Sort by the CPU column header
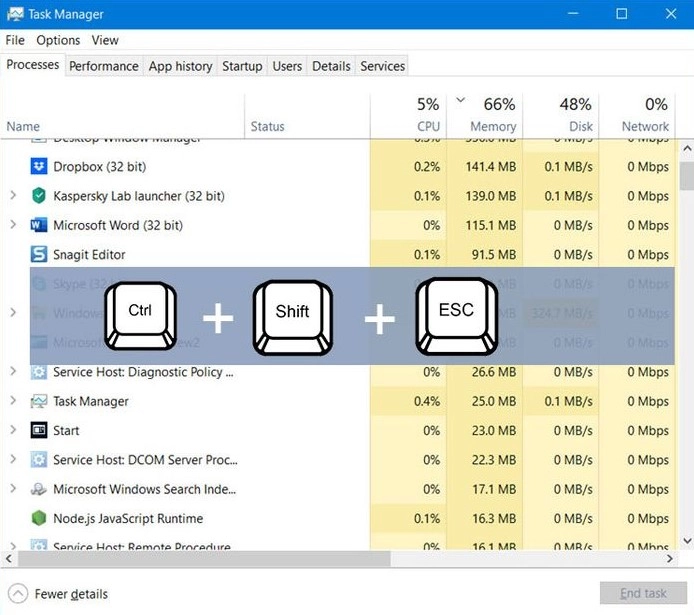Screen dimensions: 694x615 pos(409,115)
